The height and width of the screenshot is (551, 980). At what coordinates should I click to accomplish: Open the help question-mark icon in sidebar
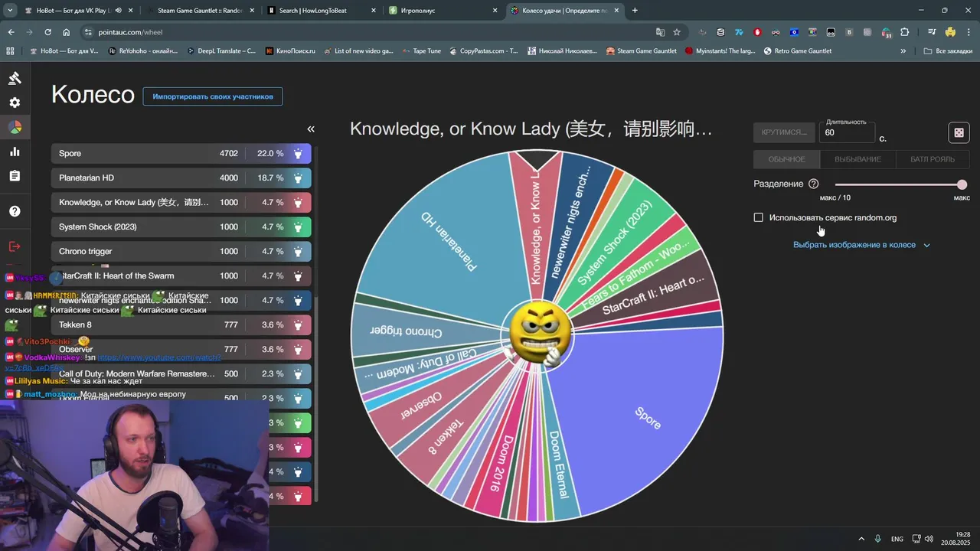click(15, 211)
